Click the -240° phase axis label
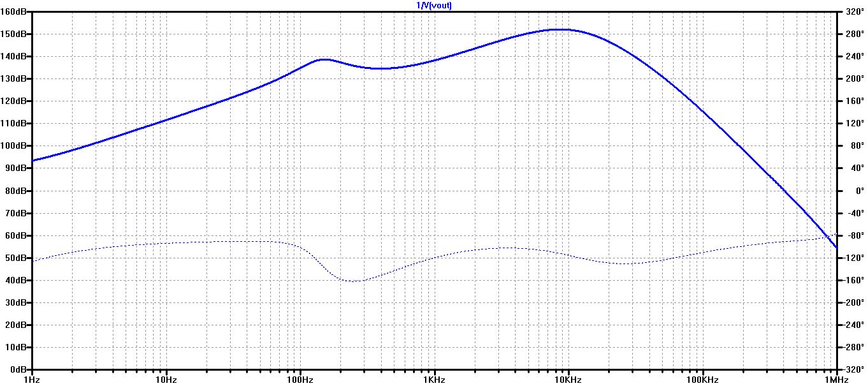Image resolution: width=868 pixels, height=386 pixels. (852, 325)
